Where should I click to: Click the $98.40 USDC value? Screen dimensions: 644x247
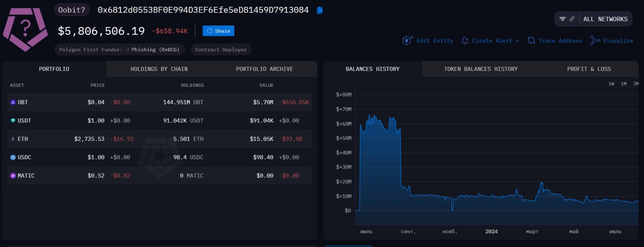pos(263,157)
